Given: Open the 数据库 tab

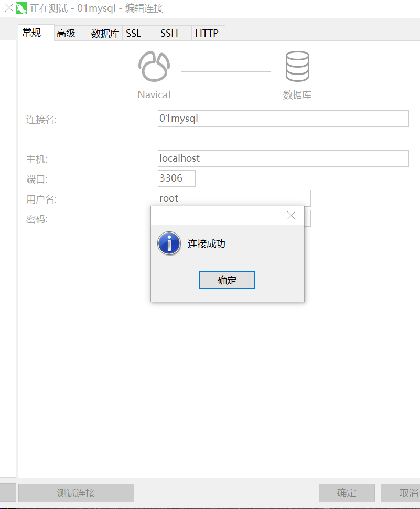Looking at the screenshot, I should click(105, 33).
